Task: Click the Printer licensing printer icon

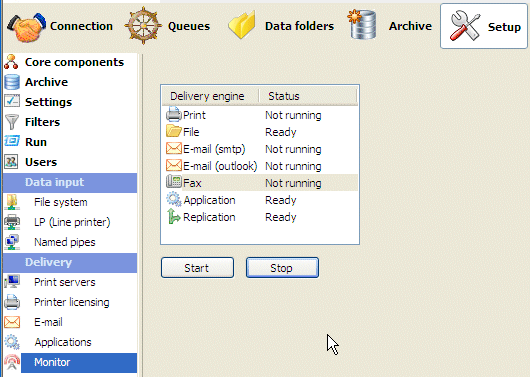Action: point(12,302)
